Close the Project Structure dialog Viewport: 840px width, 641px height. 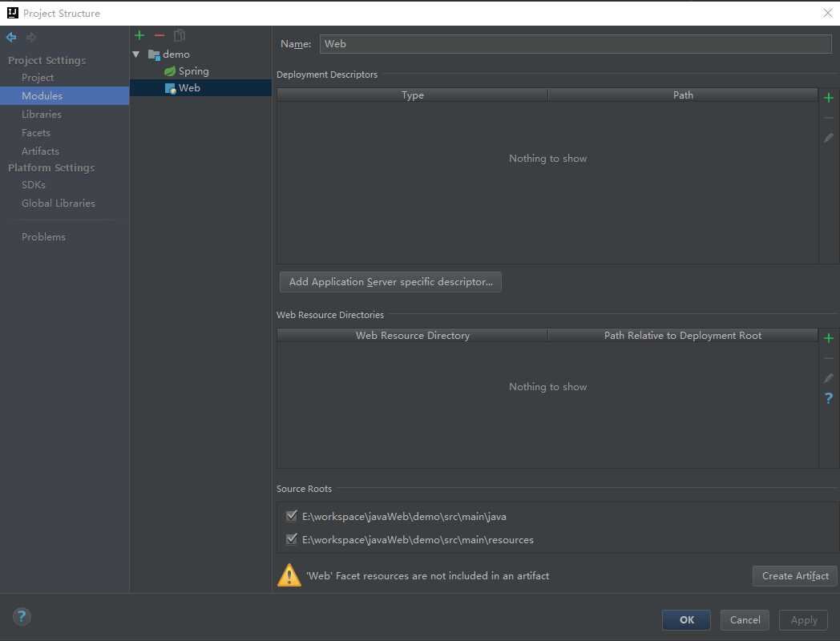tap(827, 13)
